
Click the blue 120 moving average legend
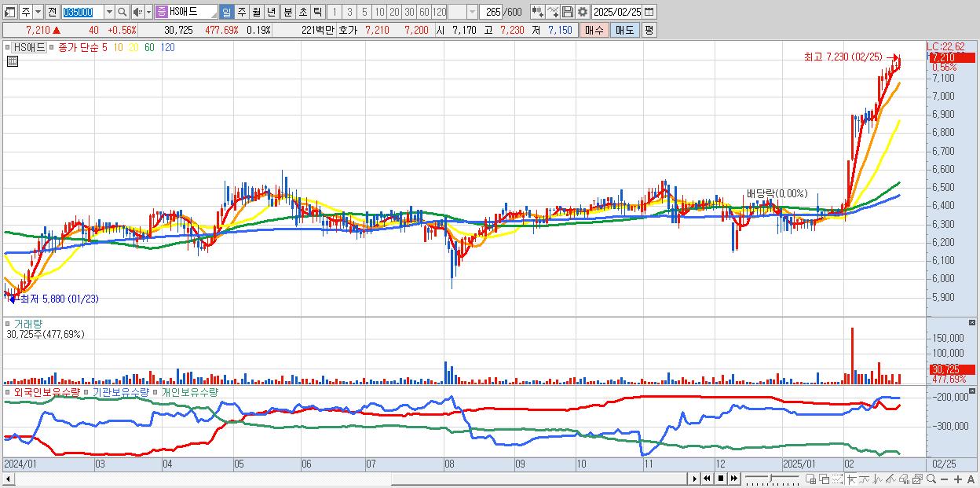[168, 48]
